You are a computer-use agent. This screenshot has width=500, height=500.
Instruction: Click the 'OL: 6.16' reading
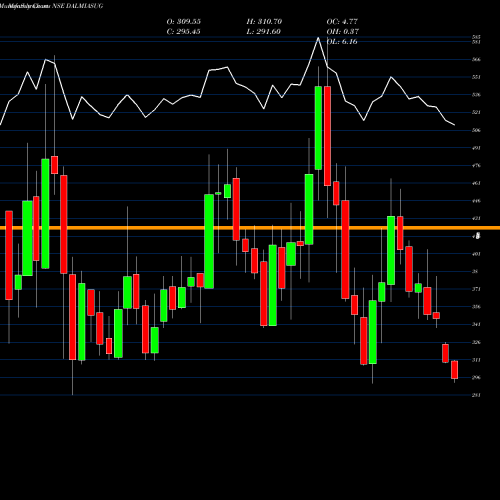[x=342, y=42]
